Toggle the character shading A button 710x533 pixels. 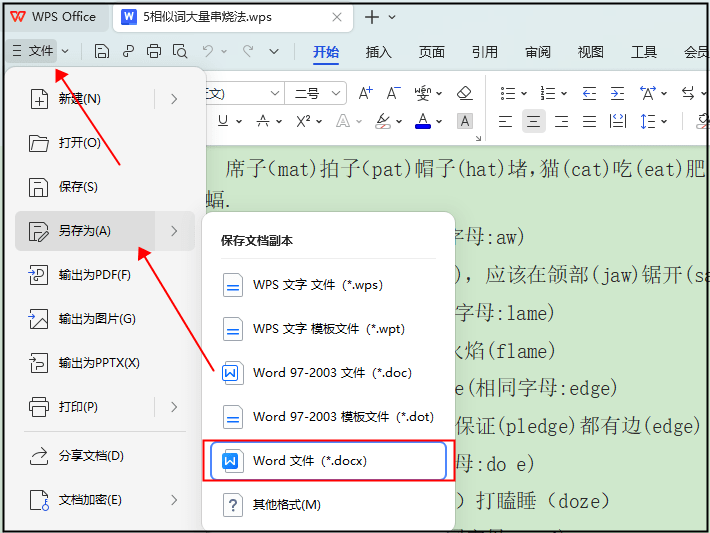coord(465,121)
